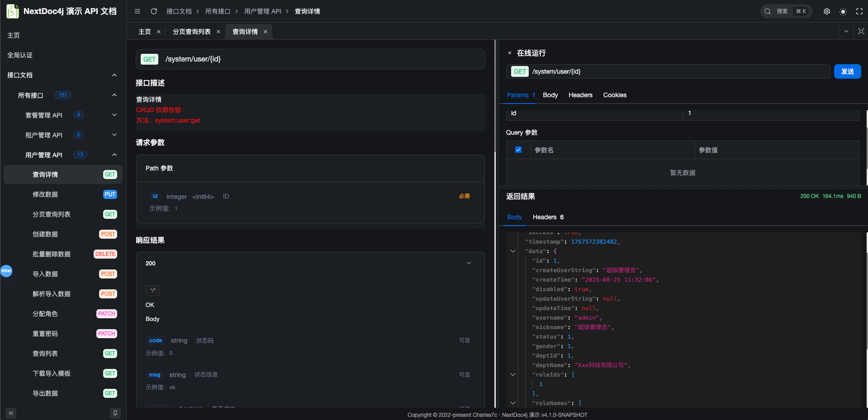This screenshot has height=420, width=868.
Task: Close the 查询详情 tab
Action: [x=266, y=32]
